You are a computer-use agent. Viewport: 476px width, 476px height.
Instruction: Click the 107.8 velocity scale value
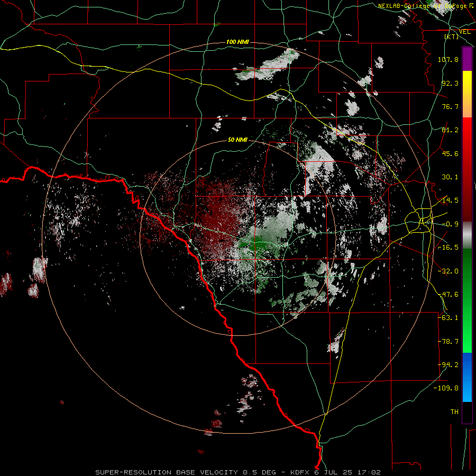click(x=448, y=59)
